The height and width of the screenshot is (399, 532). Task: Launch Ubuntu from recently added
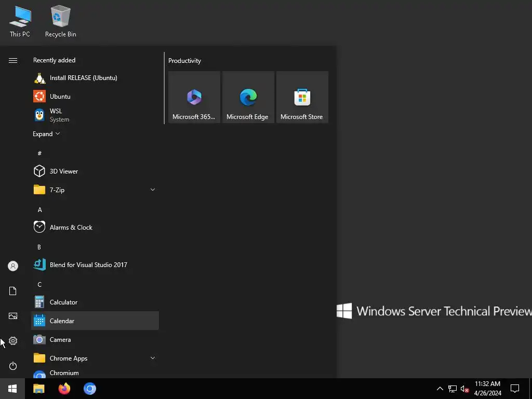(x=95, y=96)
